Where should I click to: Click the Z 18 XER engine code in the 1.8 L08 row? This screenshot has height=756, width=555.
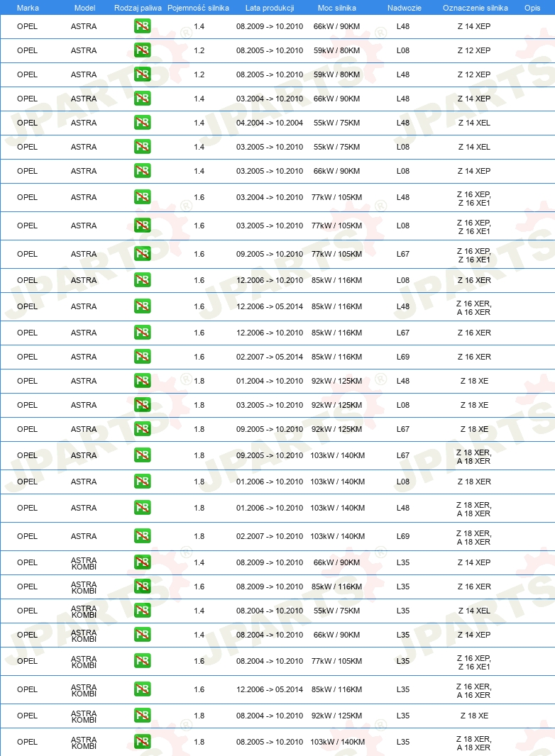(x=474, y=482)
